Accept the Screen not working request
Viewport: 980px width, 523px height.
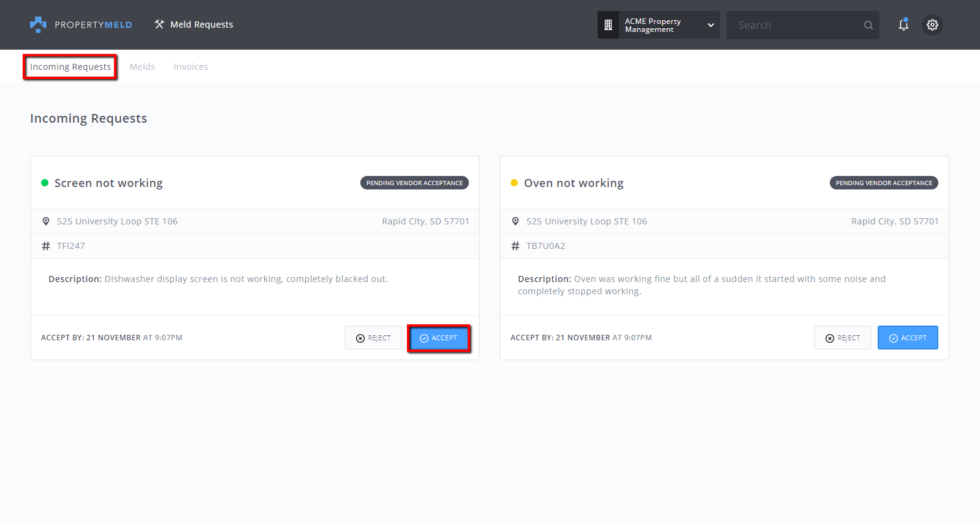click(439, 338)
